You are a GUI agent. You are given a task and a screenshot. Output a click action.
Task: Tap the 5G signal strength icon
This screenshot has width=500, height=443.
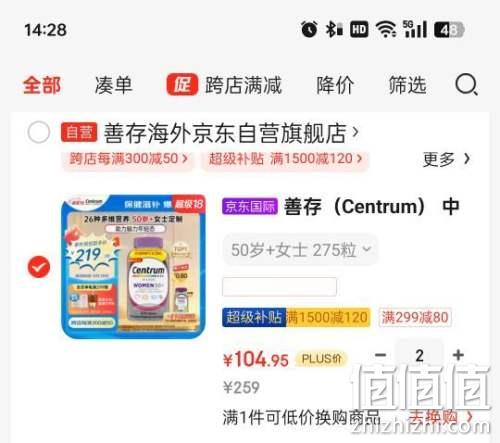[414, 29]
